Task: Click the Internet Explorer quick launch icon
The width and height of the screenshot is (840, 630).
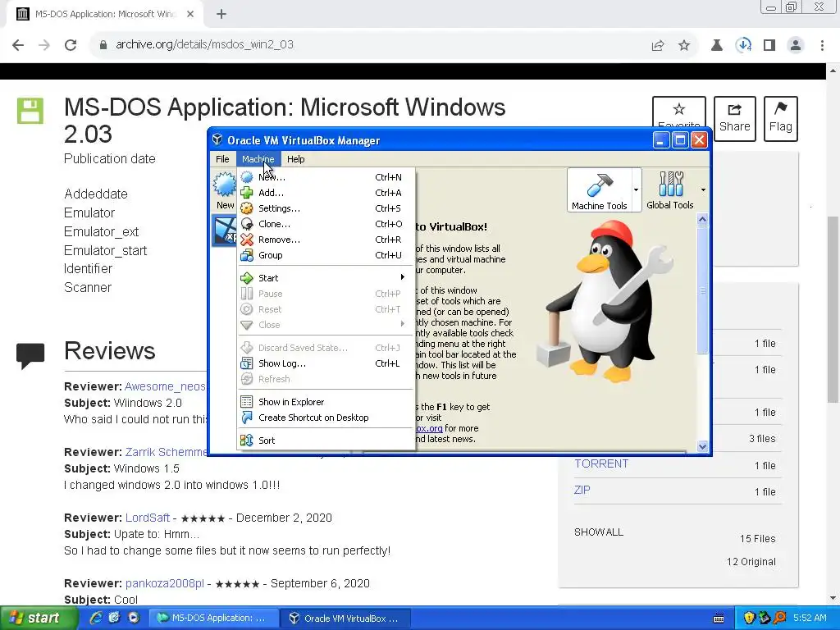Action: coord(95,618)
